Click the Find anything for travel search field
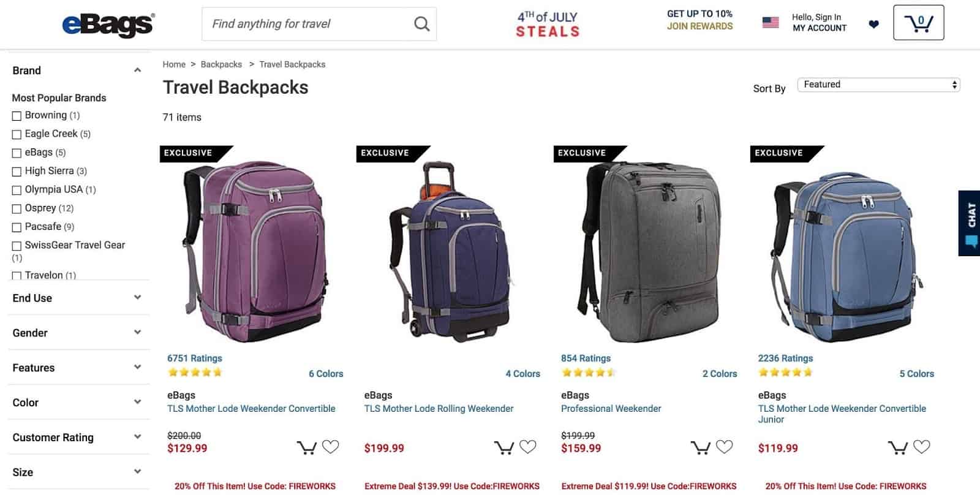 [x=306, y=24]
